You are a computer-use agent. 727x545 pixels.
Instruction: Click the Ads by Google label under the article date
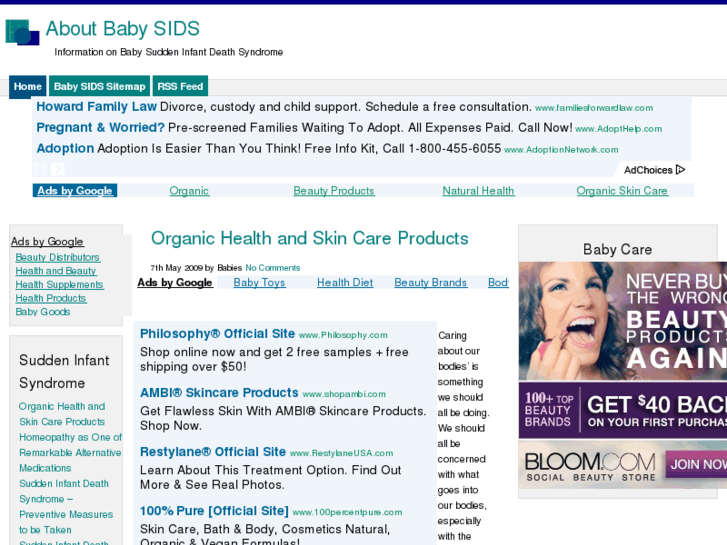tap(175, 282)
